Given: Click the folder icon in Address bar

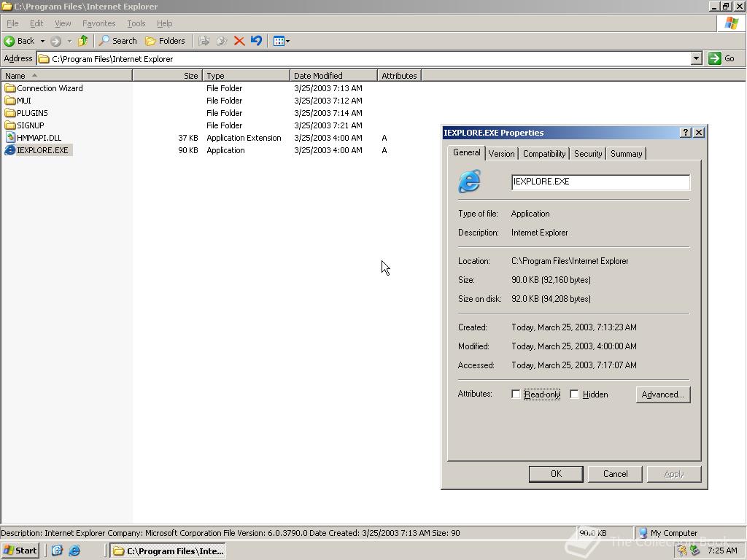Looking at the screenshot, I should point(44,59).
